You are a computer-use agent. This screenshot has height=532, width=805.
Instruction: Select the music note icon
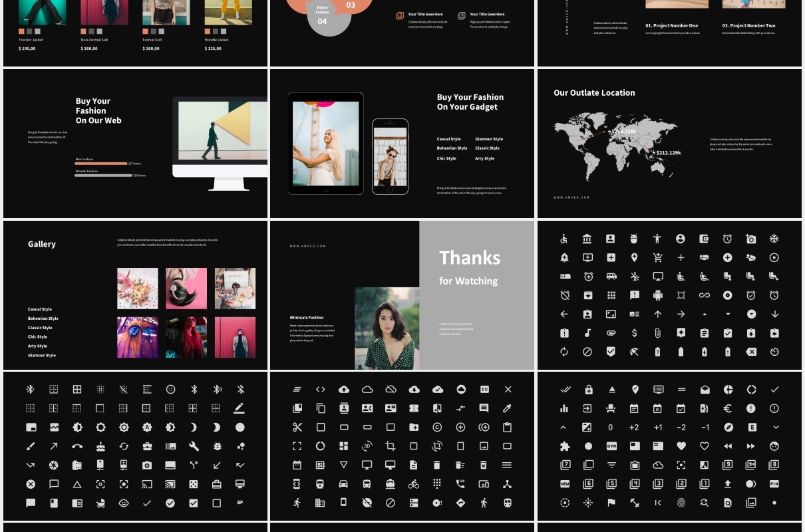tap(587, 332)
